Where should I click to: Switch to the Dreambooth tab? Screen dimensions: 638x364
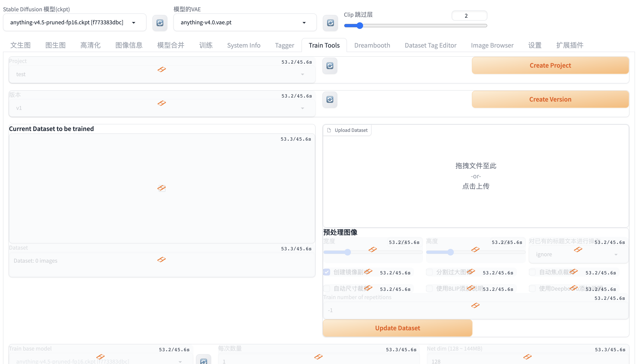click(372, 45)
